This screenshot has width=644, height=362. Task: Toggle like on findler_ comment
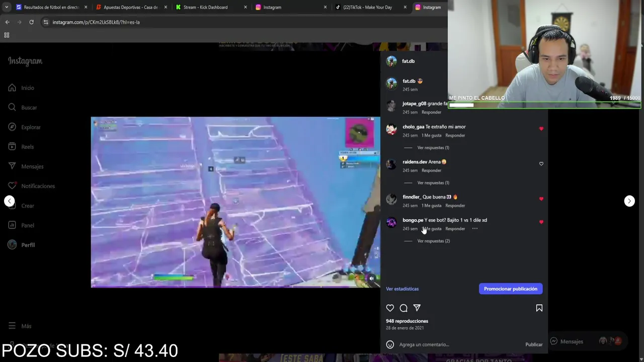[x=541, y=199]
